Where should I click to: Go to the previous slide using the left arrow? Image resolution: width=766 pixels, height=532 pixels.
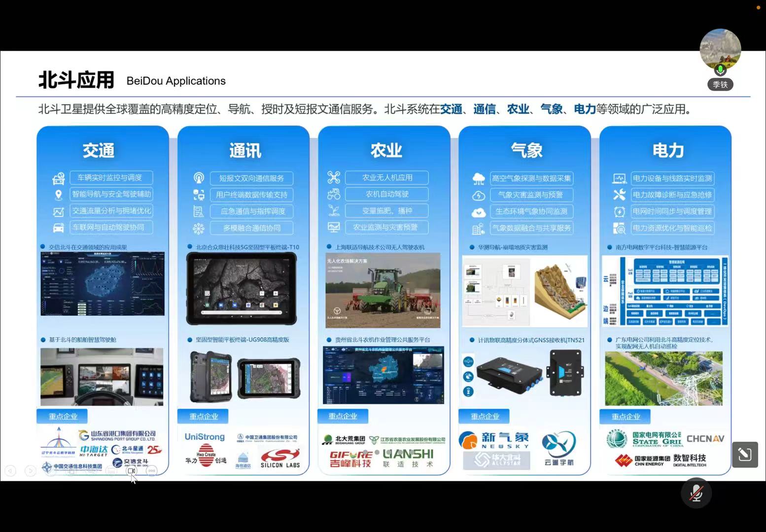(10, 471)
